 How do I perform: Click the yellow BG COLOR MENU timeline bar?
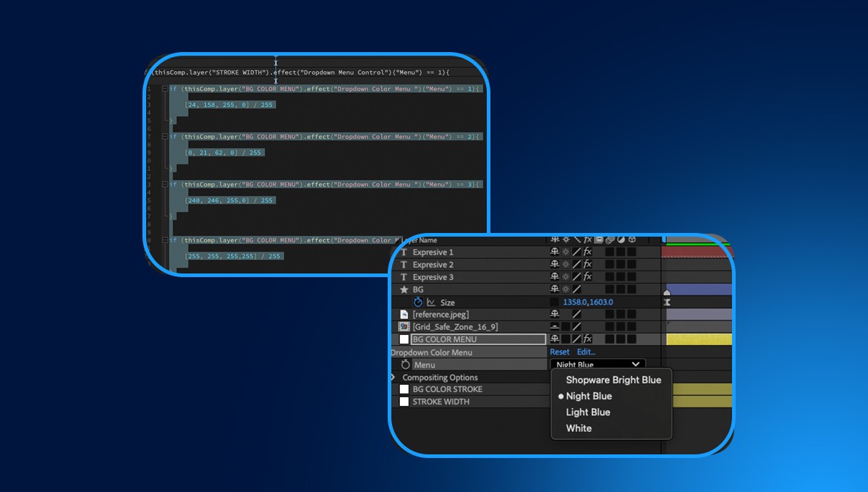tap(699, 339)
